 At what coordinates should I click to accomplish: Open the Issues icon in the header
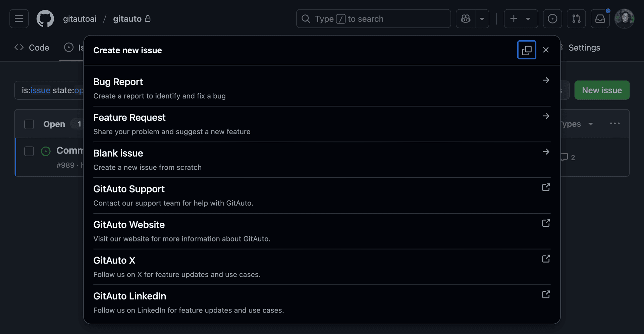tap(552, 19)
